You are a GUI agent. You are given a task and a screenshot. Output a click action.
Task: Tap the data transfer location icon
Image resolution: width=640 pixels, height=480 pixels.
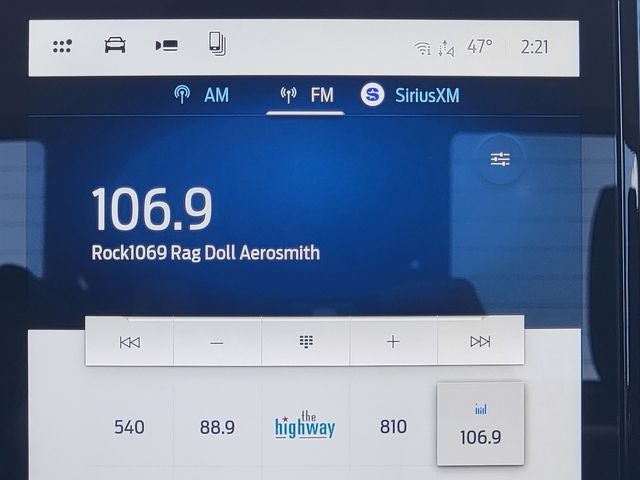tap(446, 49)
